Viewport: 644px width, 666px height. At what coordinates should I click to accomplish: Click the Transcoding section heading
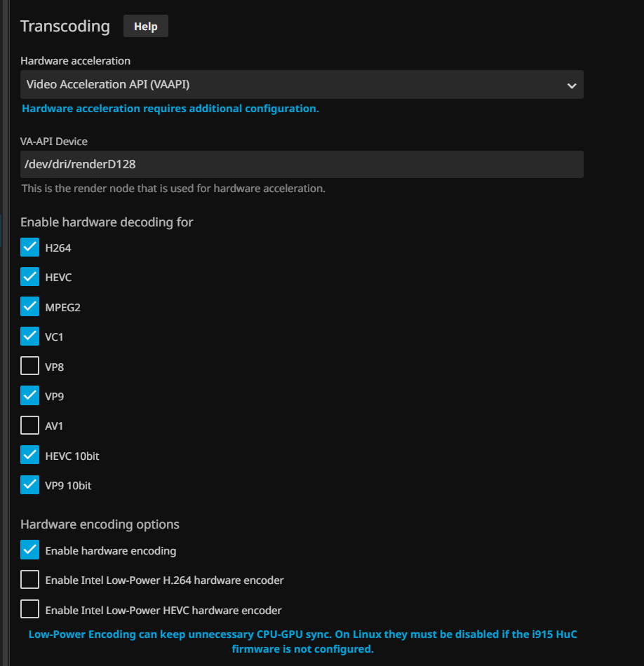click(65, 27)
